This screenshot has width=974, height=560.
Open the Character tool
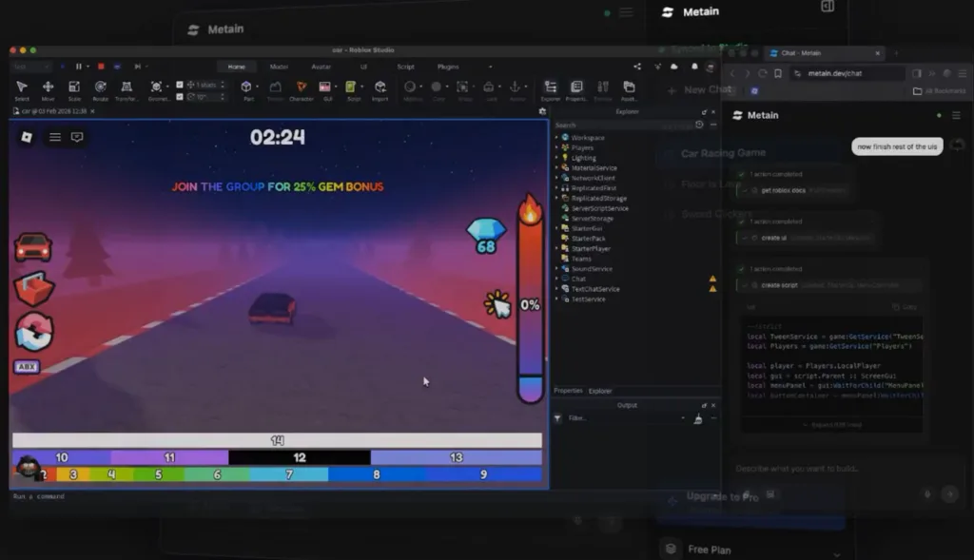tap(302, 89)
